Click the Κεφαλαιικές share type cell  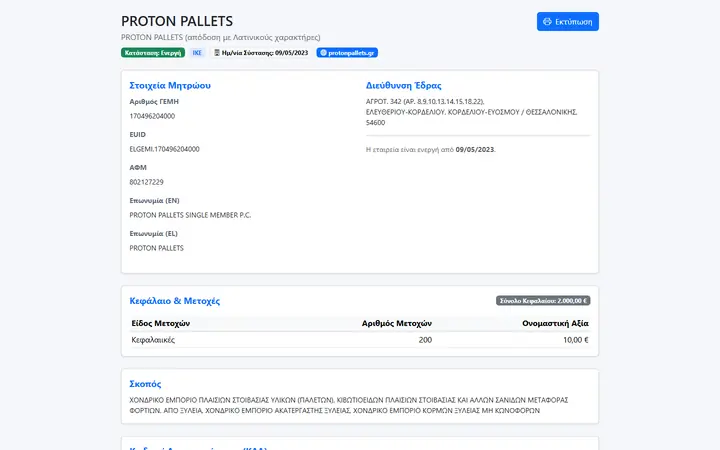click(153, 340)
